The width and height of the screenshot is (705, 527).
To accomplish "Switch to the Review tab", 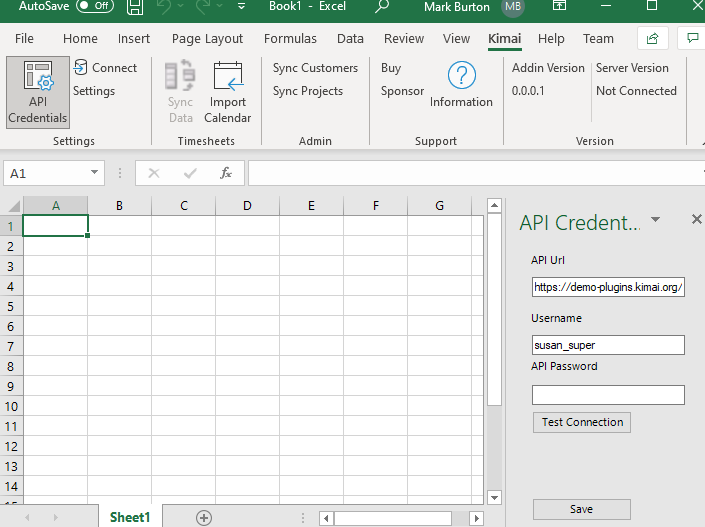I will tap(404, 39).
